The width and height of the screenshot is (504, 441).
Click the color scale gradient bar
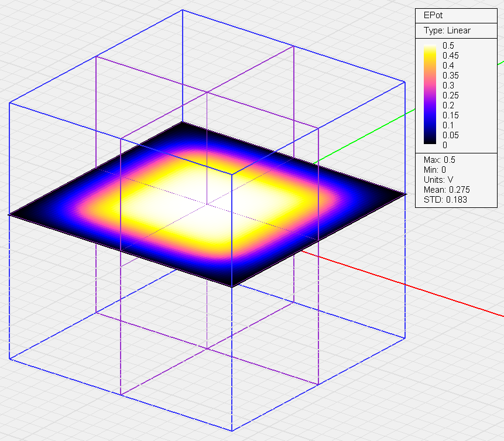[x=430, y=94]
